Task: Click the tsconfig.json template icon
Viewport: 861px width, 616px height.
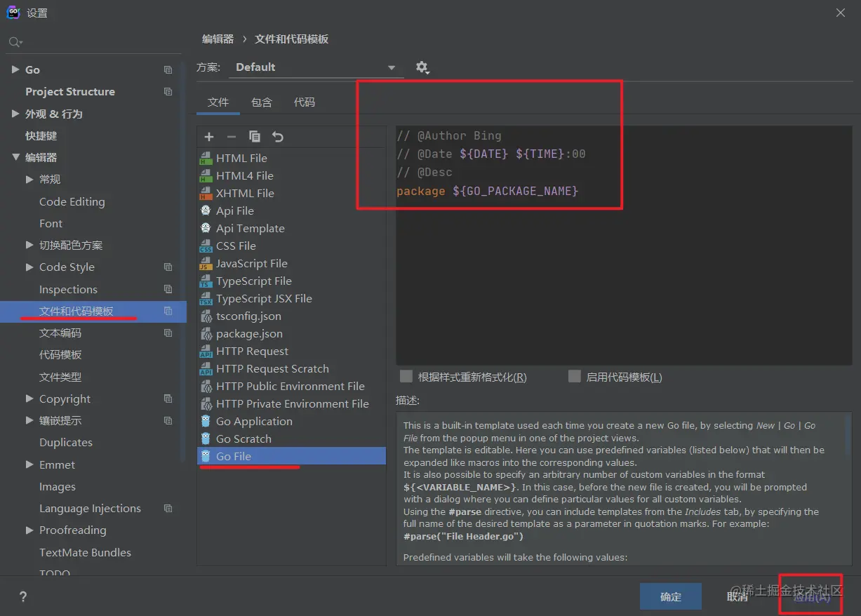Action: point(206,316)
